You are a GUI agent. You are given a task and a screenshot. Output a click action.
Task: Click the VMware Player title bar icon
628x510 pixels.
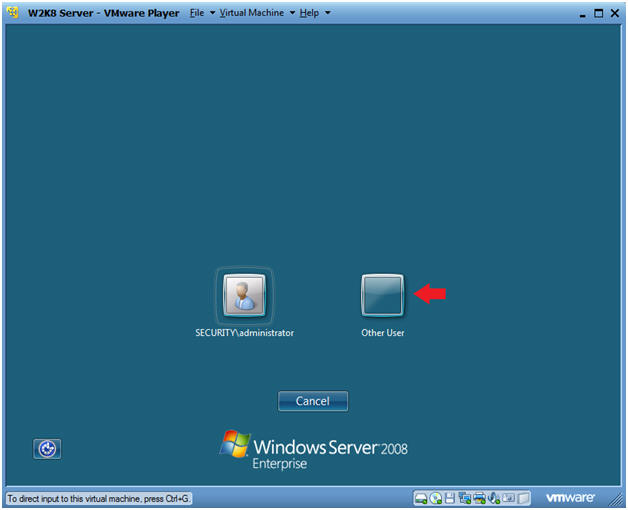(13, 13)
